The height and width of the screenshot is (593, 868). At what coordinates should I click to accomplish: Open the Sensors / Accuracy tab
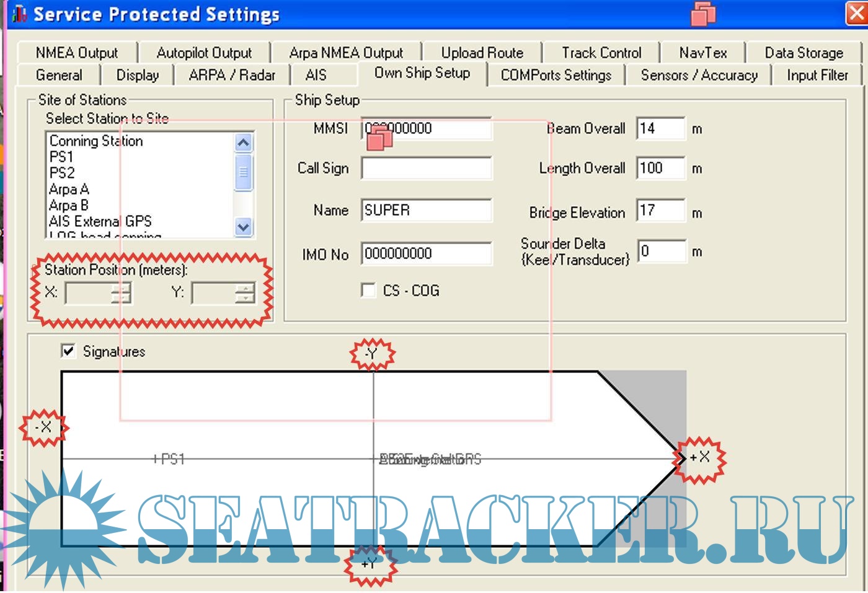click(x=699, y=75)
